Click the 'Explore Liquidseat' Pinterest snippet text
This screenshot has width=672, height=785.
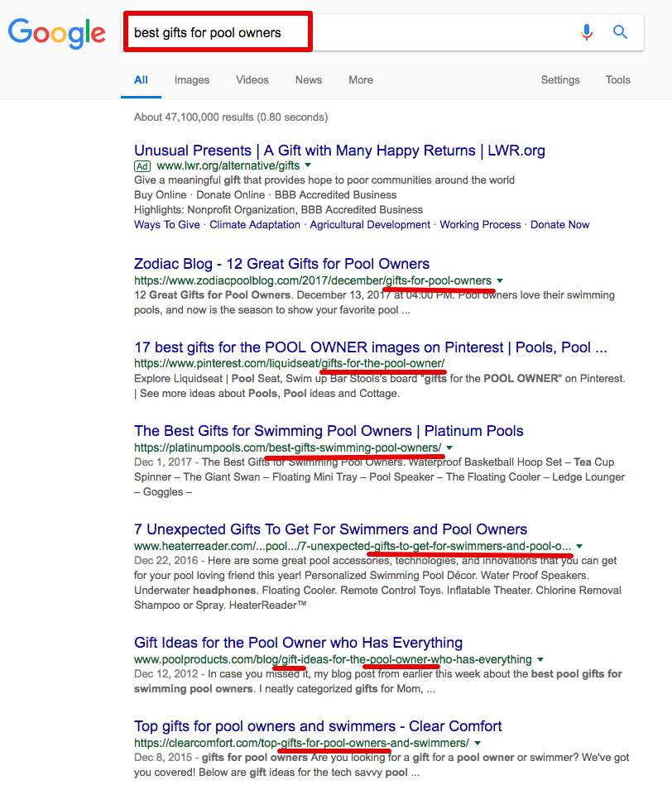380,386
